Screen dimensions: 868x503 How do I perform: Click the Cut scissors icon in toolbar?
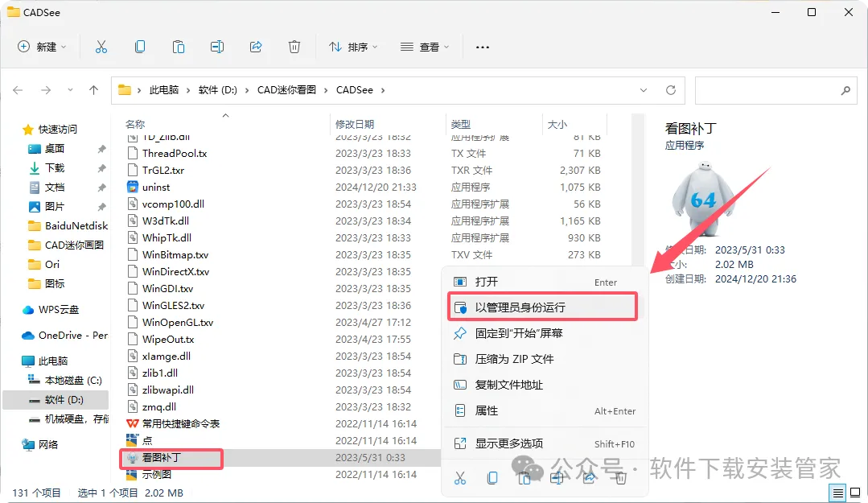101,47
